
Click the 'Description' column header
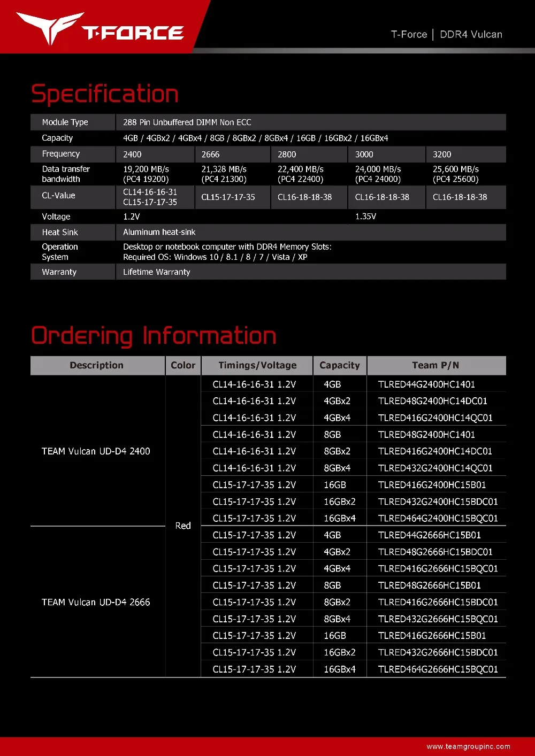point(97,365)
